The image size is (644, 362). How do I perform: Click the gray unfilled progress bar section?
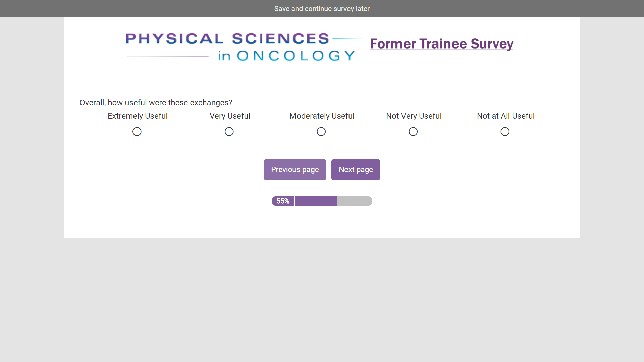(355, 201)
